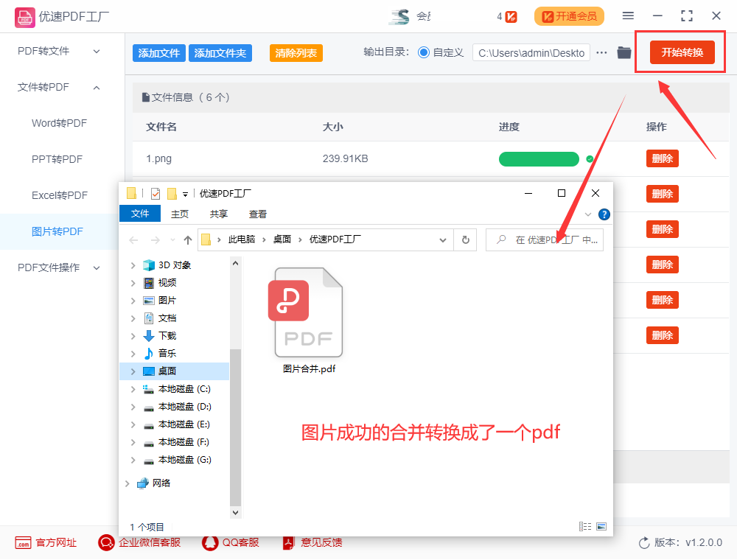This screenshot has width=737, height=560.
Task: Click the 开始转换 button
Action: coord(682,52)
